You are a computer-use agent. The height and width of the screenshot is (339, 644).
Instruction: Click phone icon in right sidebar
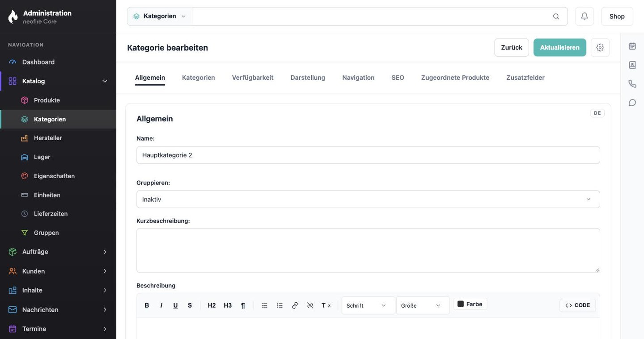click(632, 84)
